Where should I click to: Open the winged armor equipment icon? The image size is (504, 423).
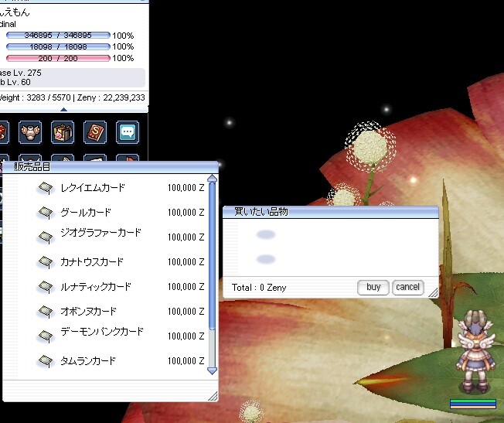[x=30, y=132]
